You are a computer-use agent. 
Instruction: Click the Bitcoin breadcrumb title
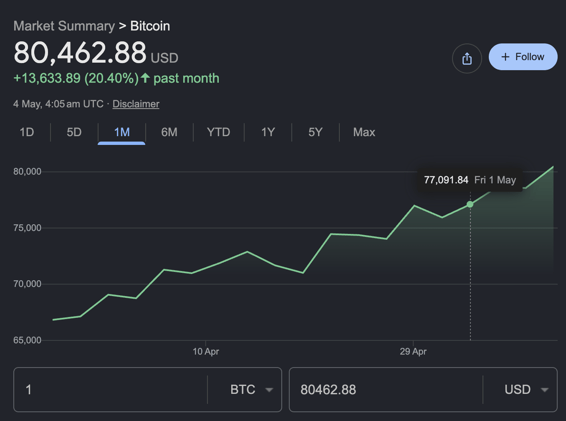tap(150, 26)
